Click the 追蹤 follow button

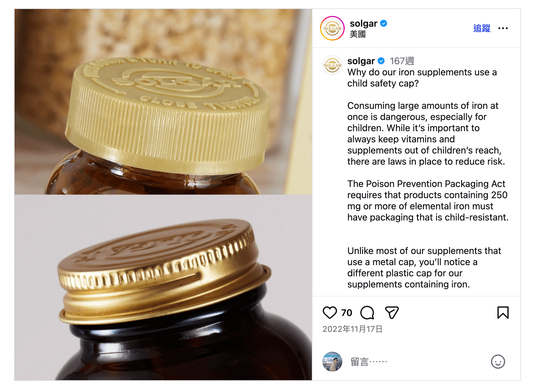pyautogui.click(x=482, y=28)
